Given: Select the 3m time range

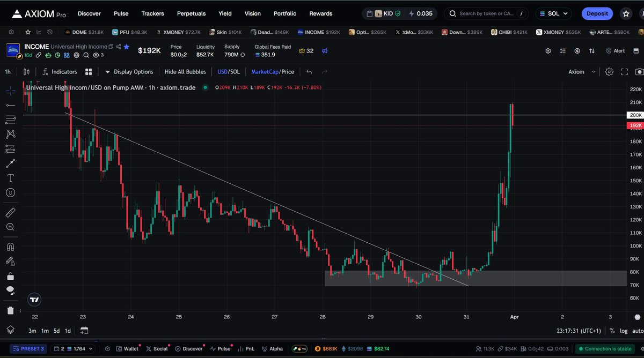Looking at the screenshot, I should coord(32,331).
